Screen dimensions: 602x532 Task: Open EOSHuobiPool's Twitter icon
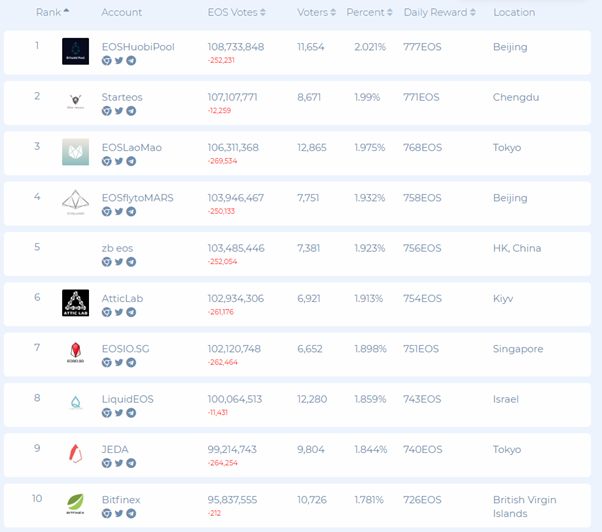tap(119, 61)
